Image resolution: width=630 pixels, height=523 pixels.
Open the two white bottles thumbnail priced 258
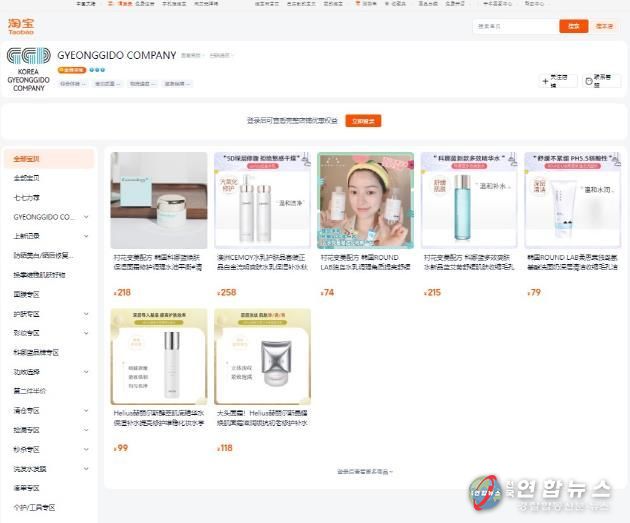(262, 200)
